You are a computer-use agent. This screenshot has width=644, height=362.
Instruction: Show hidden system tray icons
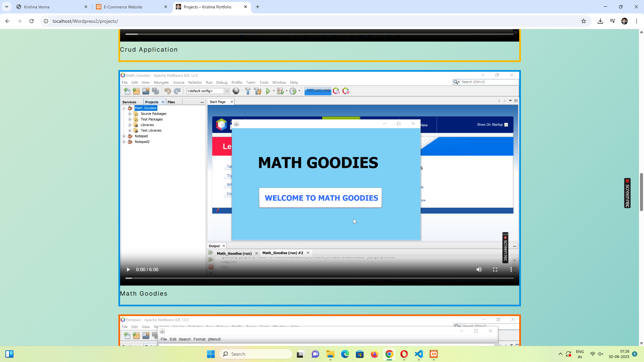tap(560, 354)
